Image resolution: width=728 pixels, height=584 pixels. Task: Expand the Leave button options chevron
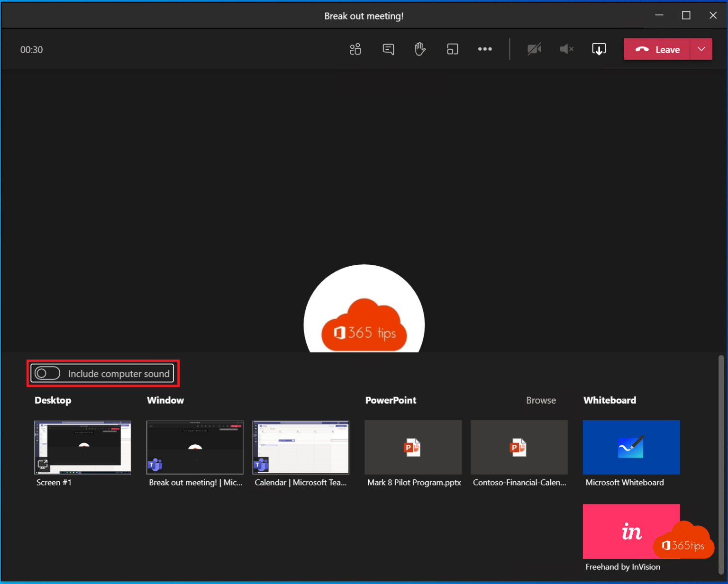701,49
